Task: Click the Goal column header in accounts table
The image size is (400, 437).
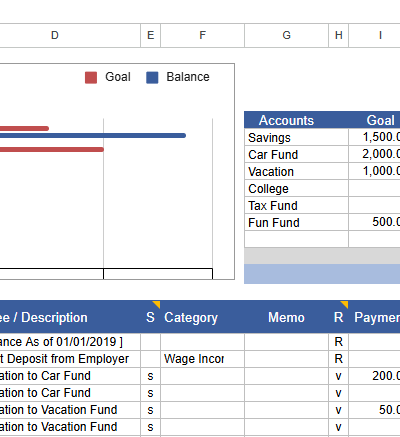Action: [x=380, y=120]
